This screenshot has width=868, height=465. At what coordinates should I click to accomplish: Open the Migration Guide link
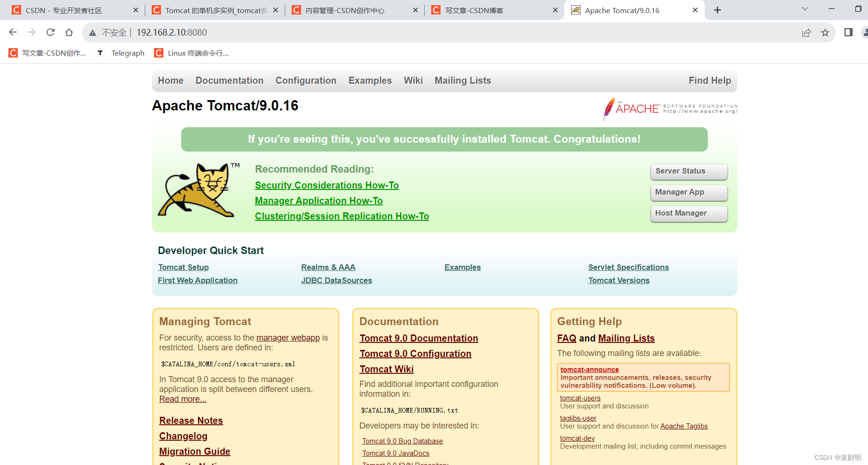click(195, 451)
